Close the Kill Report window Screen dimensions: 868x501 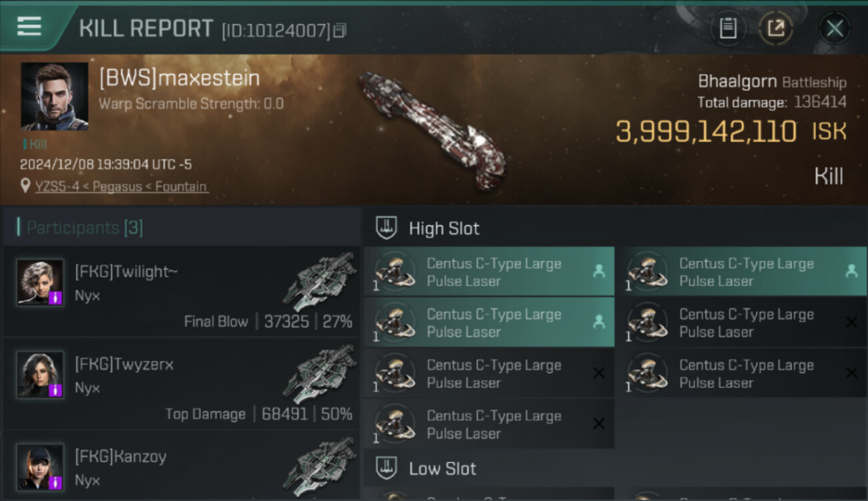(835, 29)
